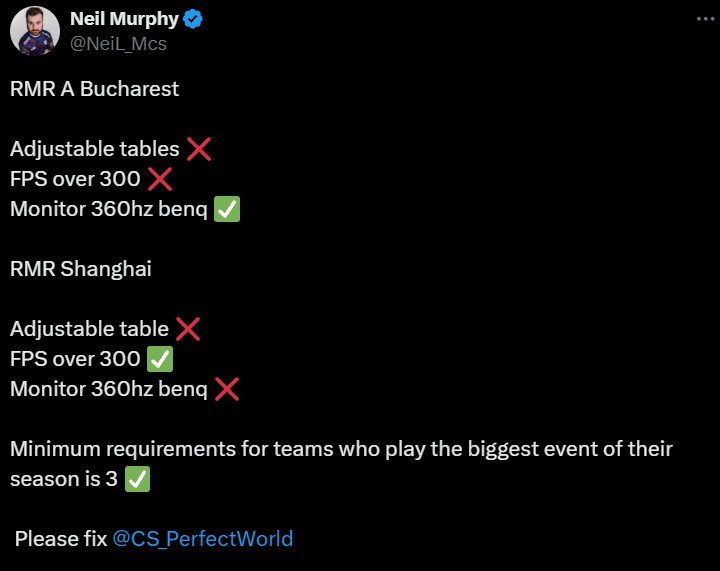Screen dimensions: 720x571
Task: Click the "RMR Shanghai" heading text
Action: (81, 269)
